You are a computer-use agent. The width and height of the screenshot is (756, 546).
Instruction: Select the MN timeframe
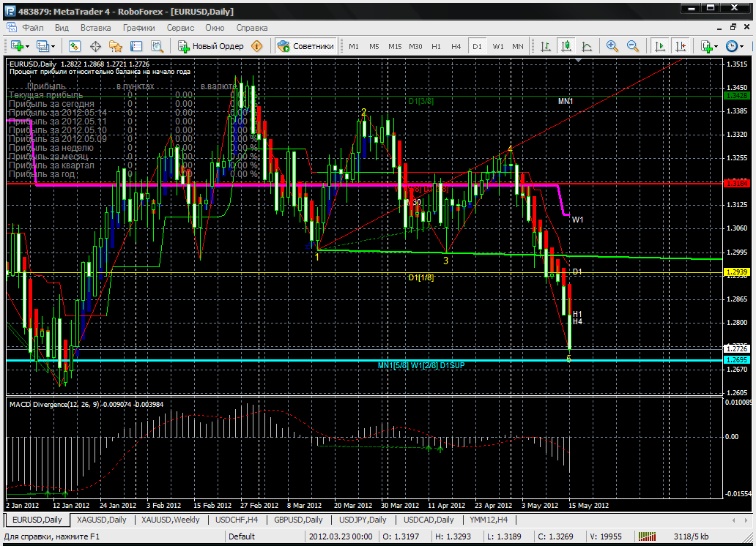click(x=518, y=46)
